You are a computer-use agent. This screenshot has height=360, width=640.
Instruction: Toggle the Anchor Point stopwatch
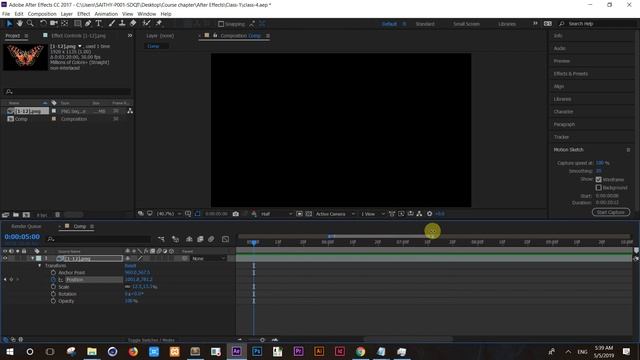53,272
